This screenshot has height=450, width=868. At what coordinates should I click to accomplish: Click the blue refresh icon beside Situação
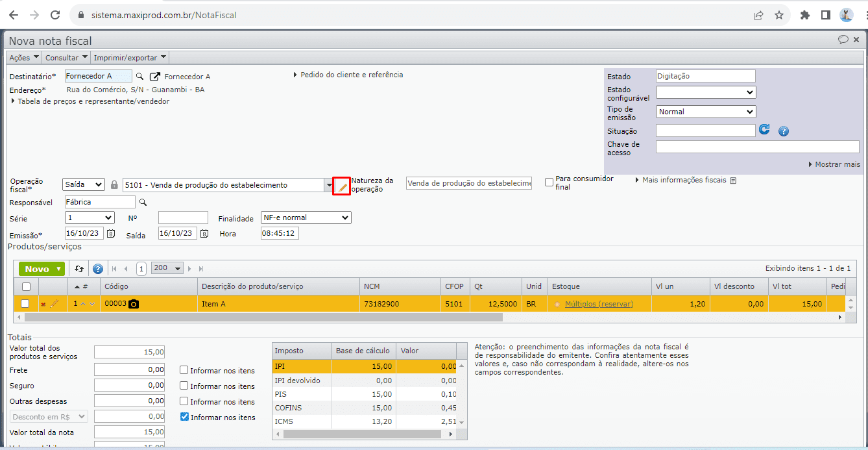tap(764, 130)
